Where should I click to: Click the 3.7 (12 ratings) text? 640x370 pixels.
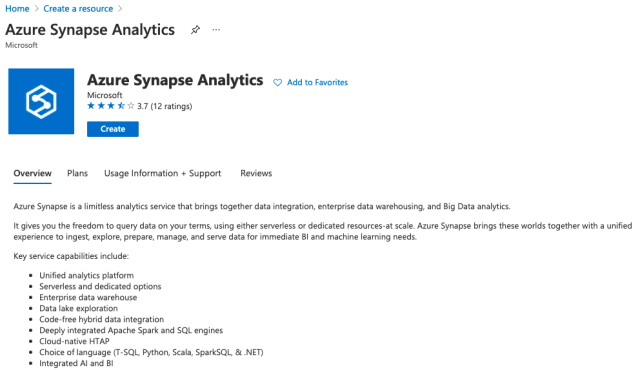(164, 106)
